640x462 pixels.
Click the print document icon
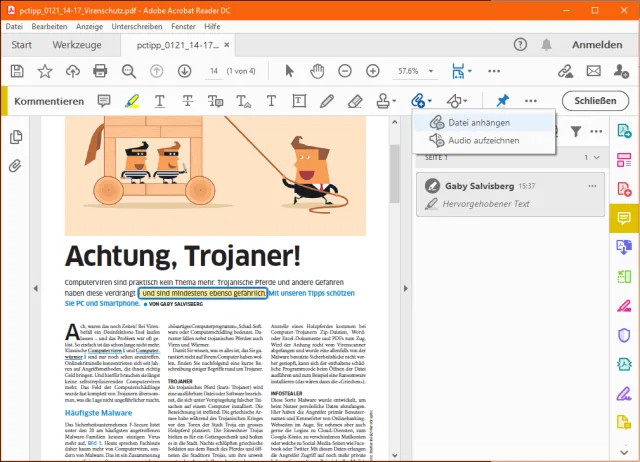tap(100, 71)
